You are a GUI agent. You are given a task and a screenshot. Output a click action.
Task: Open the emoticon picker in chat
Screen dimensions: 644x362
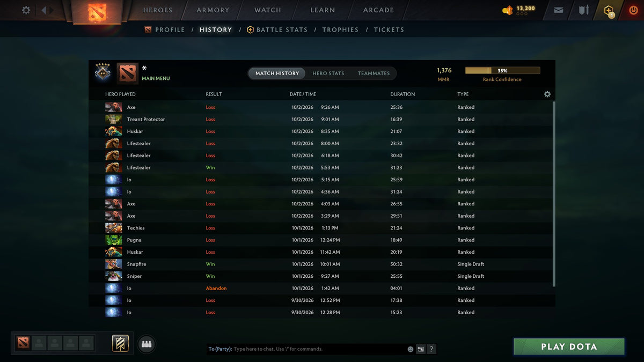[x=411, y=349]
